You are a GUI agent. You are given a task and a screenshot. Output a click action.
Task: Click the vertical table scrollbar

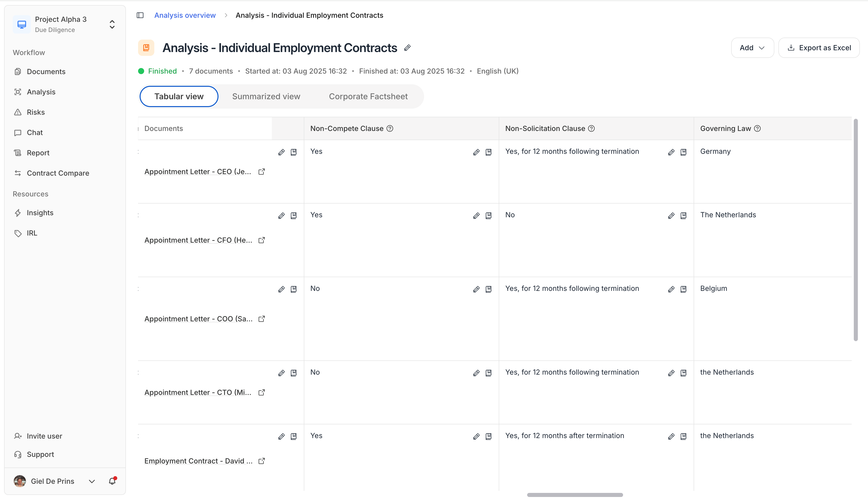coord(855,230)
